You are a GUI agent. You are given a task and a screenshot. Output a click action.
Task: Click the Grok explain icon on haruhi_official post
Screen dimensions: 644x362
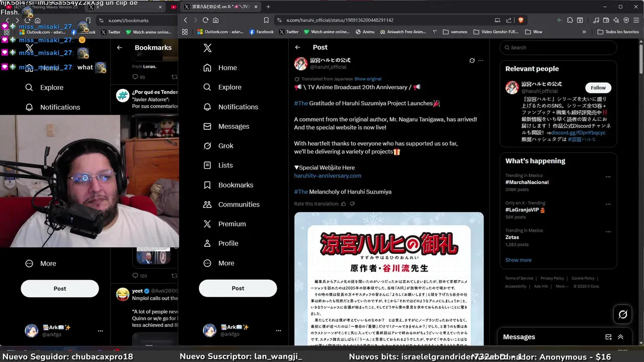[472, 60]
